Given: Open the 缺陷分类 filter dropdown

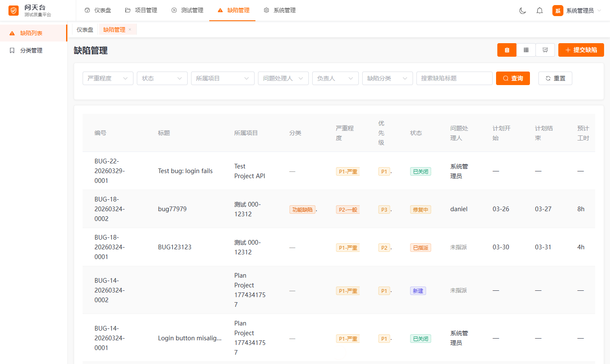Looking at the screenshot, I should tap(388, 78).
